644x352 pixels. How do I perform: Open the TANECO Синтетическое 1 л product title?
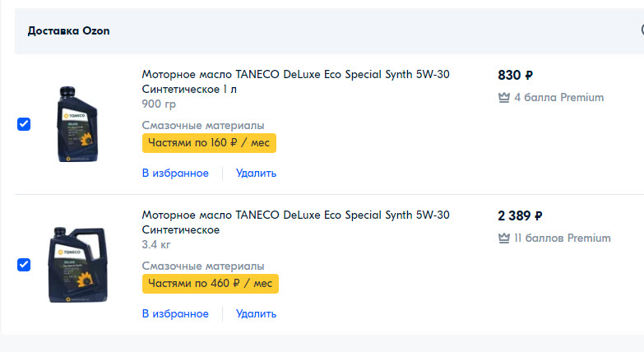pyautogui.click(x=296, y=81)
